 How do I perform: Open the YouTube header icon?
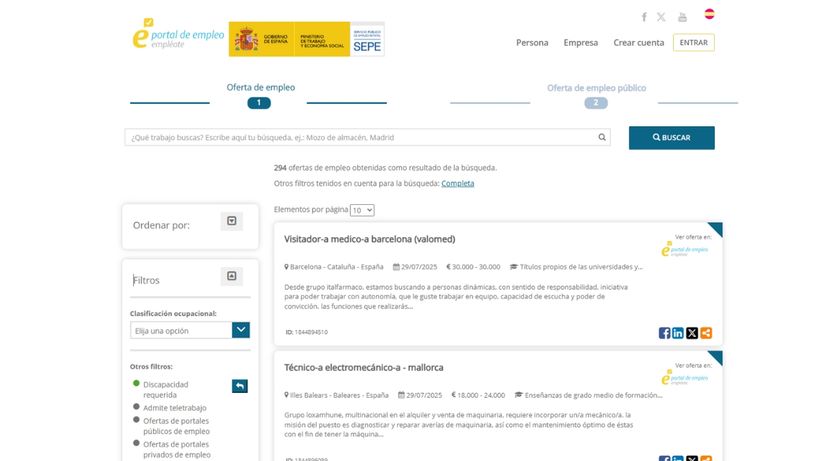point(682,17)
